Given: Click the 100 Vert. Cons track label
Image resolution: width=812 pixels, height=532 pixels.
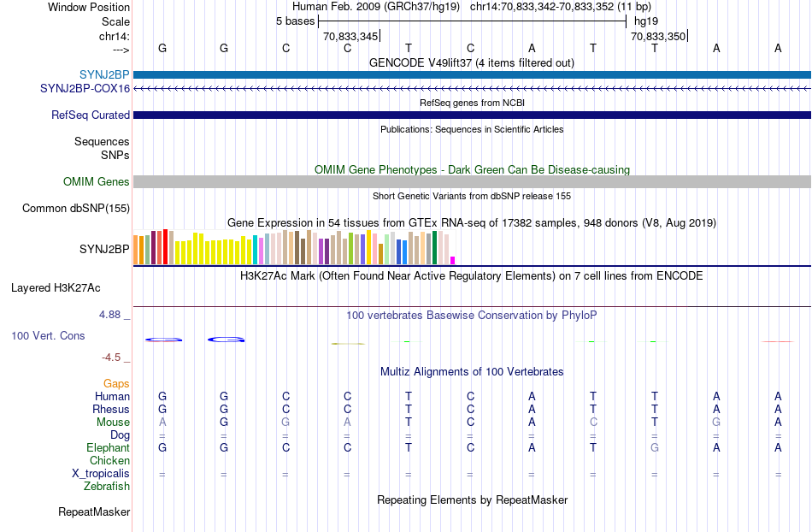Looking at the screenshot, I should tap(48, 335).
